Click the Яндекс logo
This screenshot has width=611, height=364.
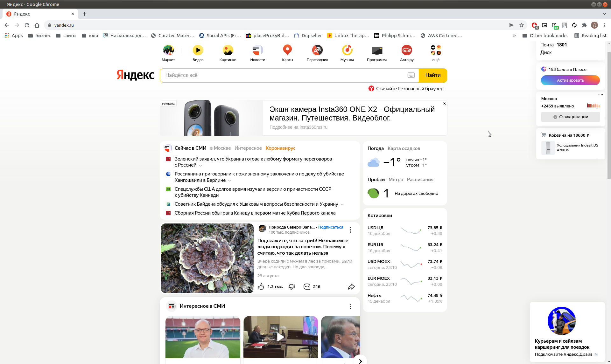point(135,75)
